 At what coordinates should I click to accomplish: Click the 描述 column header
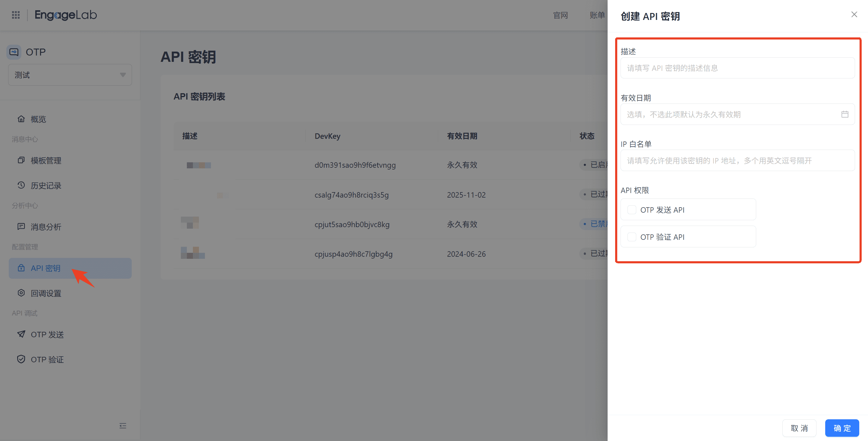pyautogui.click(x=190, y=136)
